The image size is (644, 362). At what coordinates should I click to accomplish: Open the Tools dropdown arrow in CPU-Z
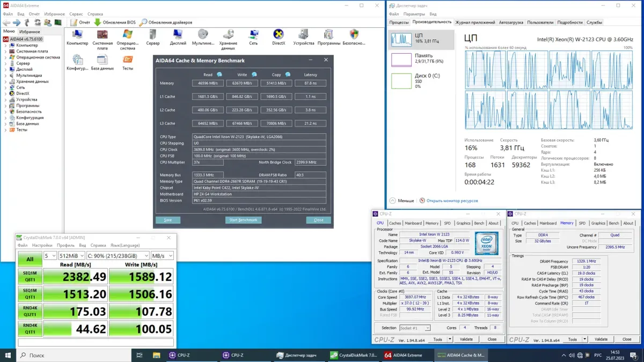(x=447, y=339)
